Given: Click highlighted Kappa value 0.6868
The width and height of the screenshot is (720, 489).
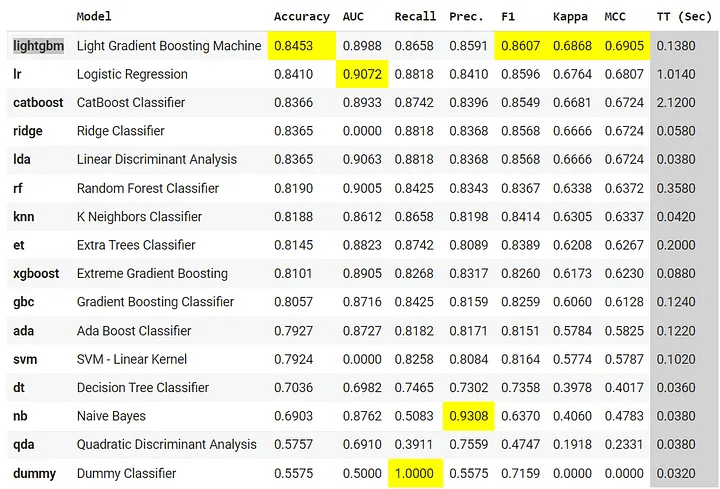Looking at the screenshot, I should pyautogui.click(x=573, y=46).
